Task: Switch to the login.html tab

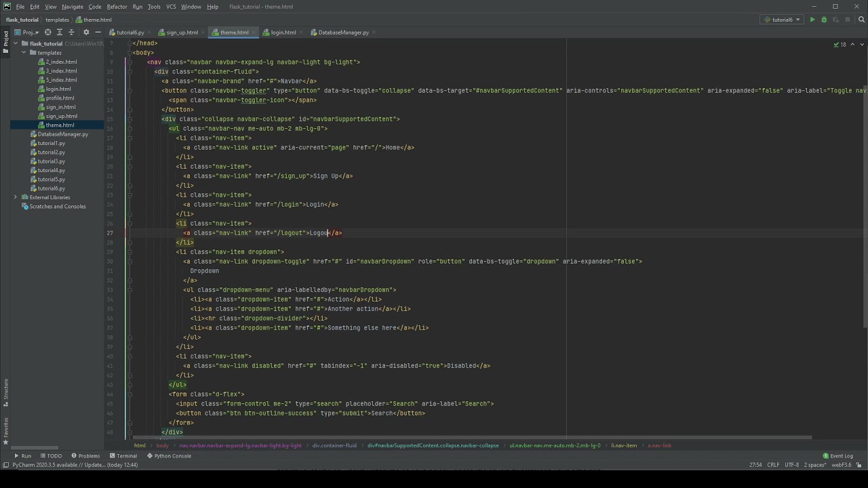Action: pos(283,33)
